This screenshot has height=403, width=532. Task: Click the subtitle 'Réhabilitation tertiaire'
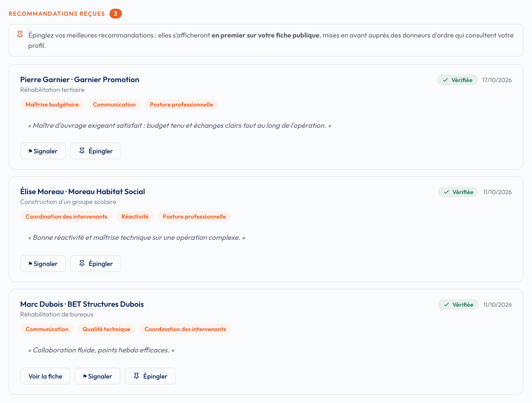tap(52, 90)
